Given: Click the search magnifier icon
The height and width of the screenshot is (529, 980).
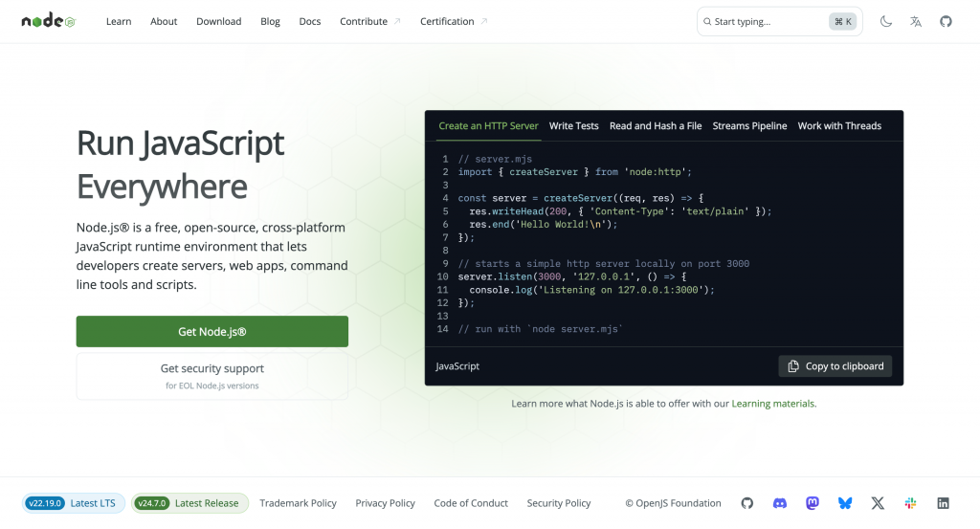Looking at the screenshot, I should (x=707, y=21).
